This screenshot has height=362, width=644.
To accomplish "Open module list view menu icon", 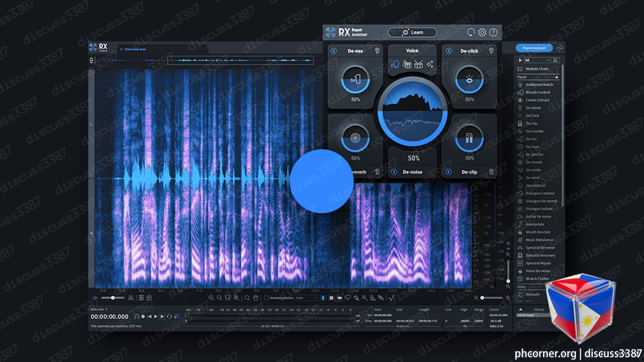I will (x=555, y=60).
